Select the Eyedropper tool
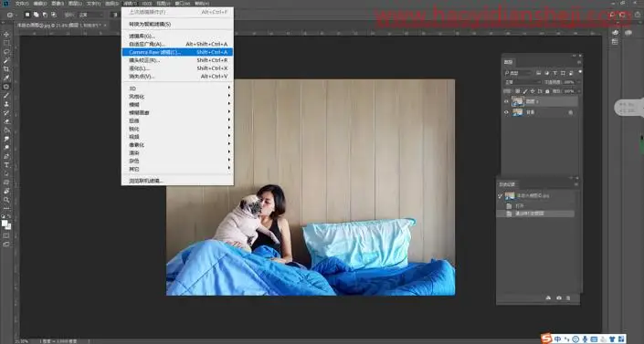Image resolution: width=644 pixels, height=344 pixels. pyautogui.click(x=6, y=78)
